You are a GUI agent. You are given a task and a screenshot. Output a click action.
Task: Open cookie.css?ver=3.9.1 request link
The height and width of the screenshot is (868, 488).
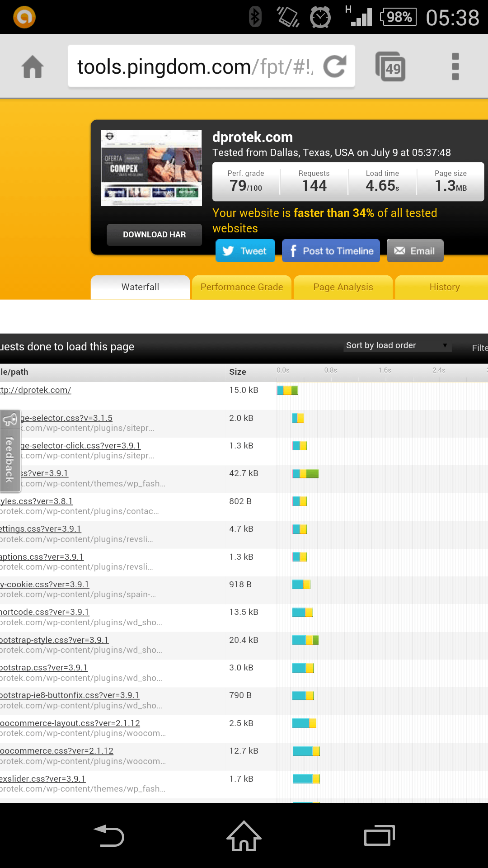pos(45,584)
